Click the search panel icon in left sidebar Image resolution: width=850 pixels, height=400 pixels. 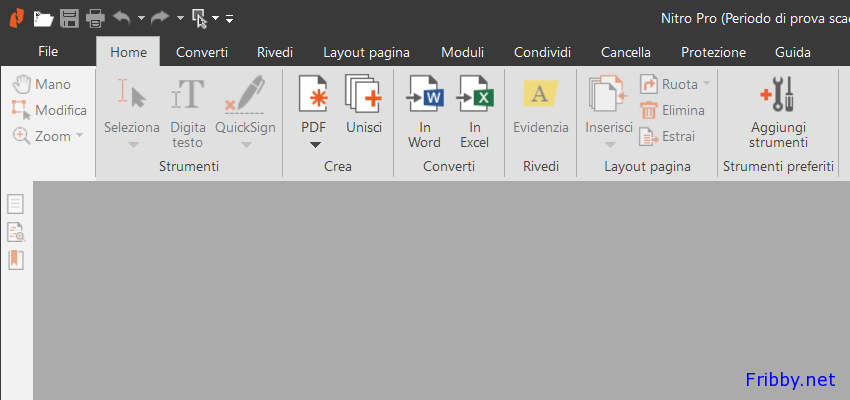coord(16,232)
